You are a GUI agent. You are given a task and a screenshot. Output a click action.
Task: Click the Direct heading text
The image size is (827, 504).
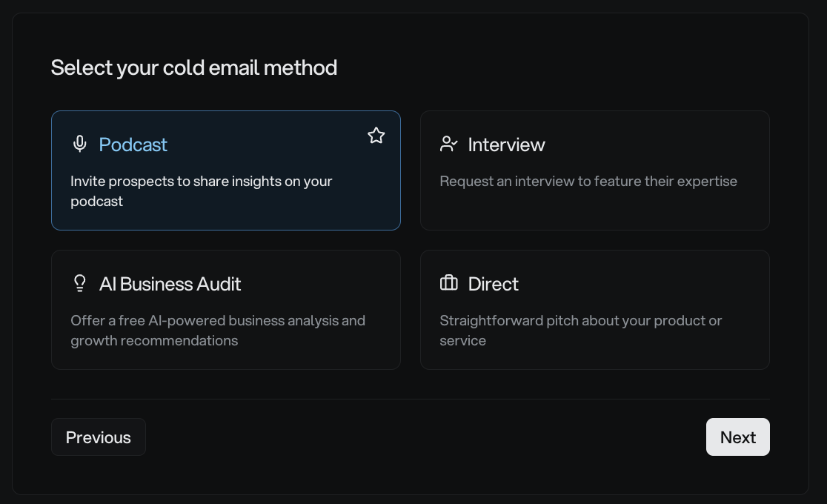point(493,284)
